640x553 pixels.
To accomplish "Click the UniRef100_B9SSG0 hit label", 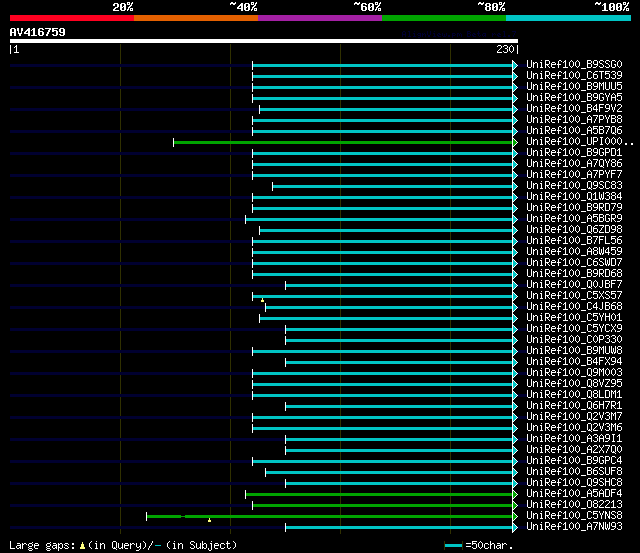I will tap(574, 64).
